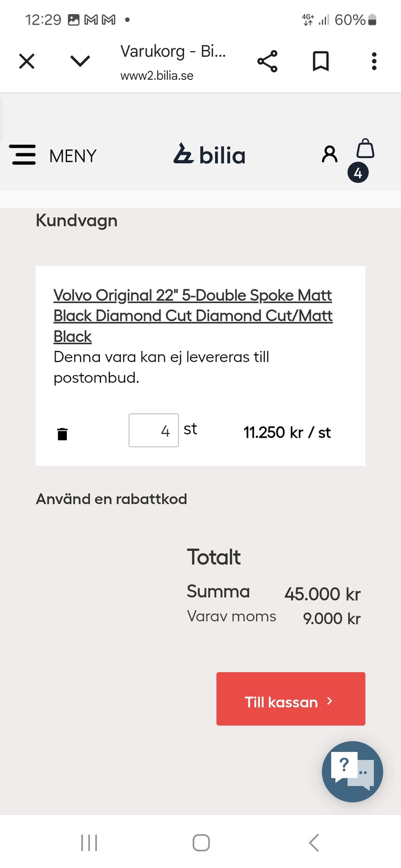The width and height of the screenshot is (401, 868).
Task: Open Android recent apps button
Action: pos(89,843)
